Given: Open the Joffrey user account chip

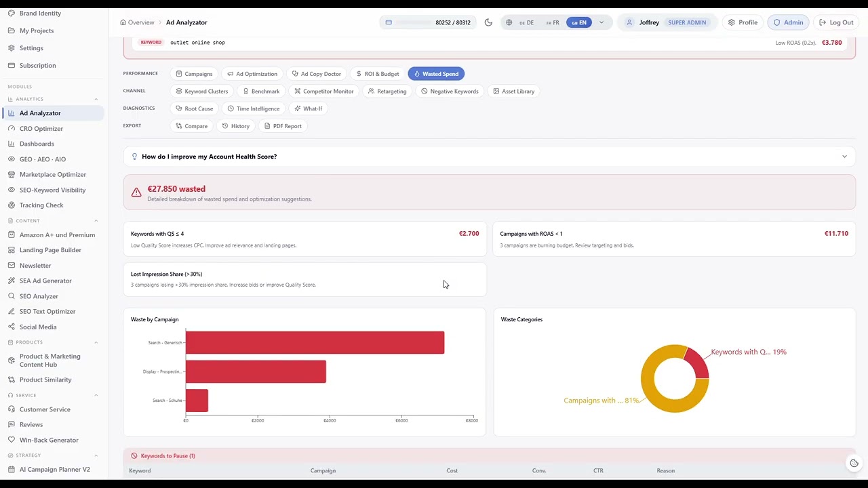Looking at the screenshot, I should coord(667,22).
